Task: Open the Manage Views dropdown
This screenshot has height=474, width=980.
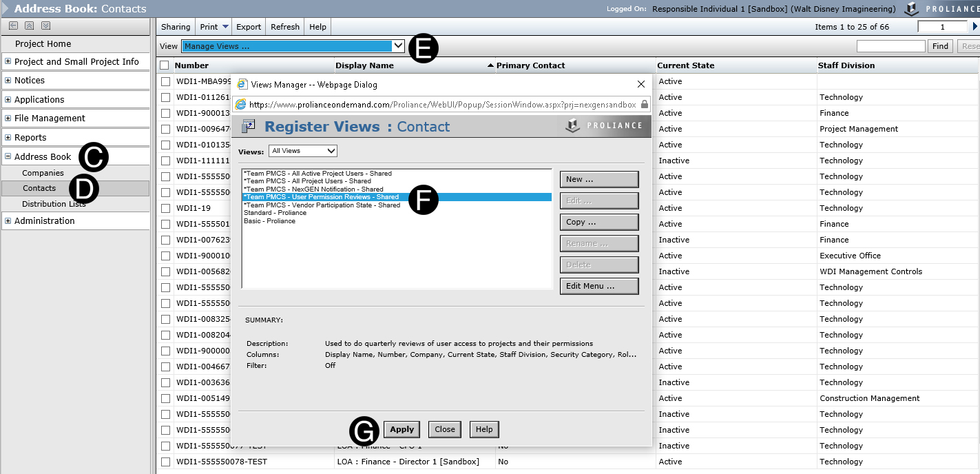Action: tap(293, 46)
